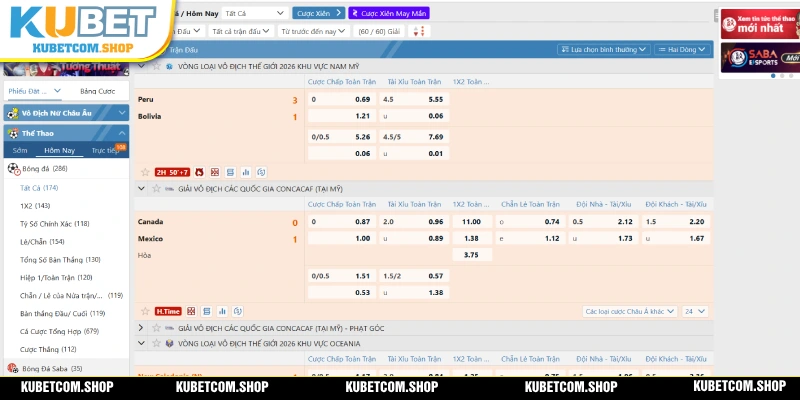
Task: Select Tất Cả (174) in sidebar
Action: [39, 188]
